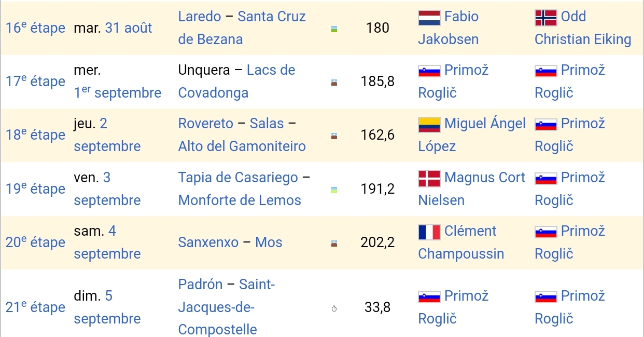Click the stage type icon in the 19e étape row
The image size is (644, 337).
click(334, 190)
